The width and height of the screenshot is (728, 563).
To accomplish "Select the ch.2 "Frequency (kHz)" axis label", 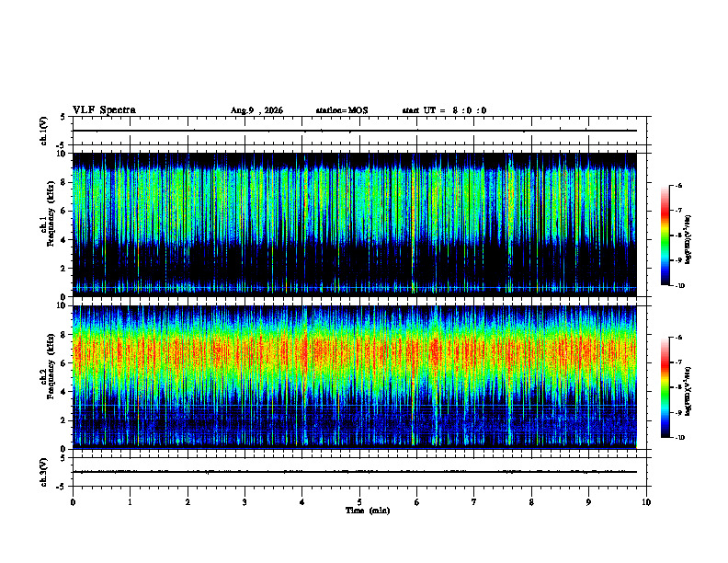I will coord(51,366).
